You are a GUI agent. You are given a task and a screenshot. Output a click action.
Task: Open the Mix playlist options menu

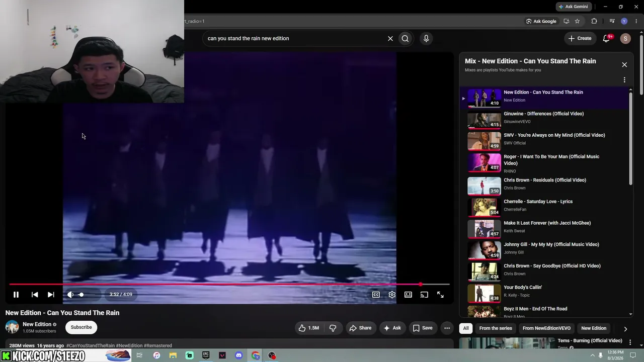(x=624, y=80)
